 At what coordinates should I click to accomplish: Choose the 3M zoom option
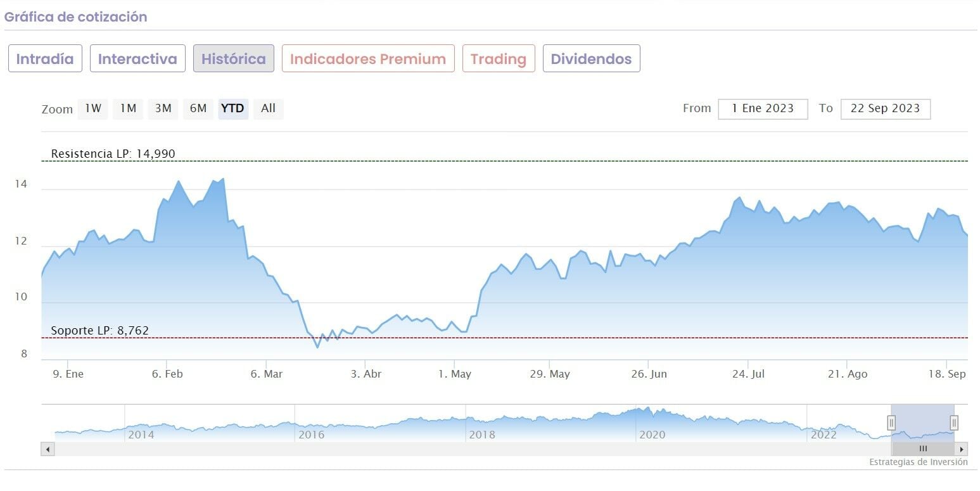click(163, 108)
